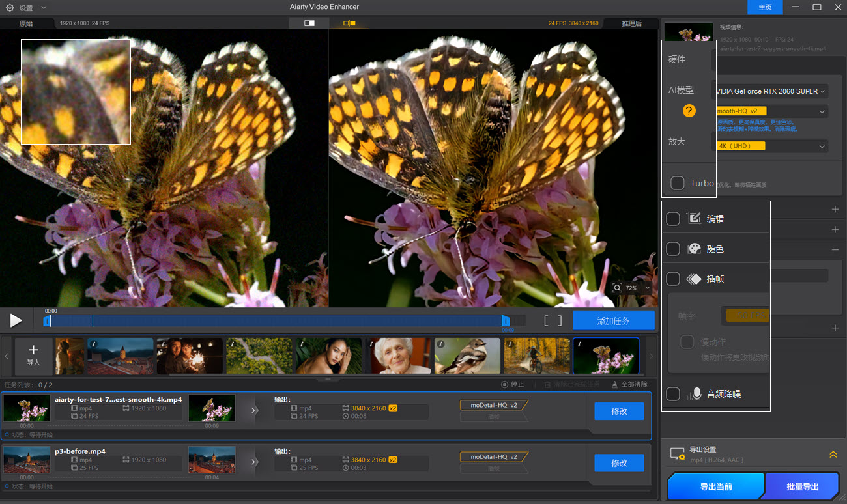This screenshot has height=504, width=847.
Task: Click the arrow in the butterfly task row
Action: coord(255,410)
